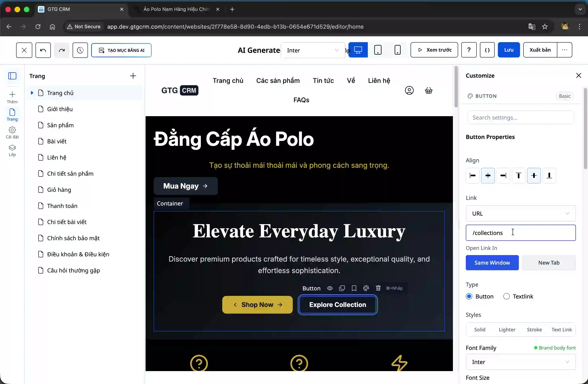Switch to mobile preview device icon
588x384 pixels.
(397, 50)
